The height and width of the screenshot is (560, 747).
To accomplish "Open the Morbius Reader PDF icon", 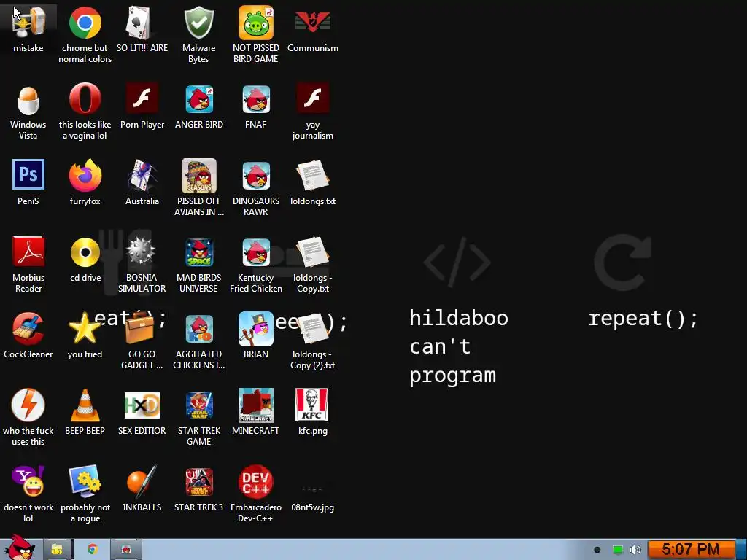I will click(28, 252).
